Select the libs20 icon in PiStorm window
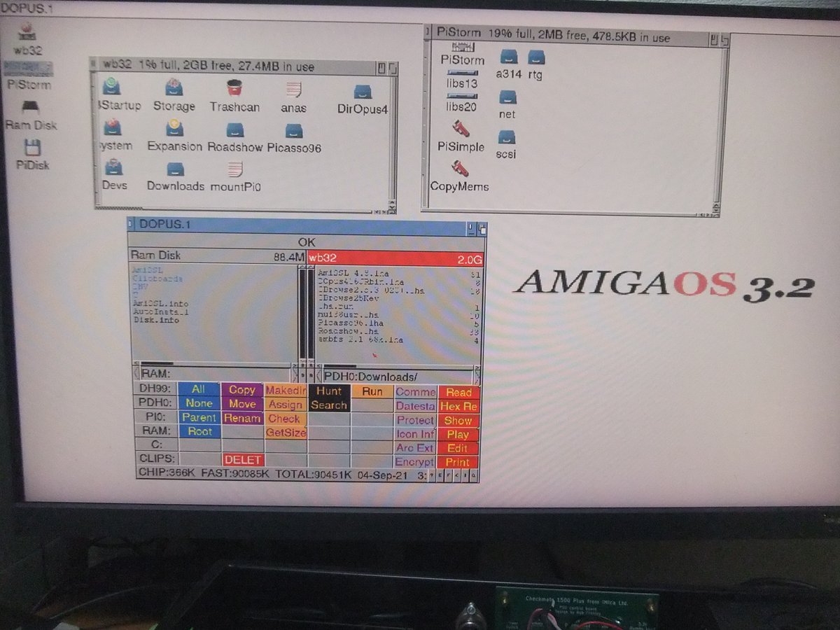 pyautogui.click(x=462, y=96)
